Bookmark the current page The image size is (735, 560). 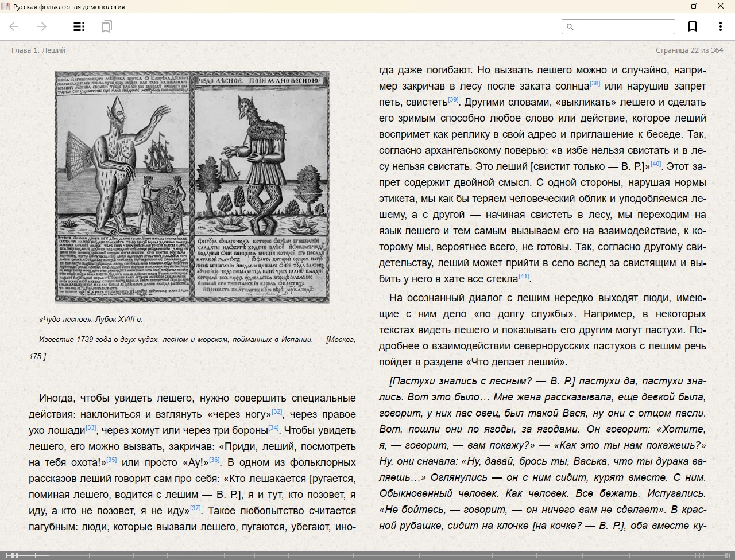(693, 26)
